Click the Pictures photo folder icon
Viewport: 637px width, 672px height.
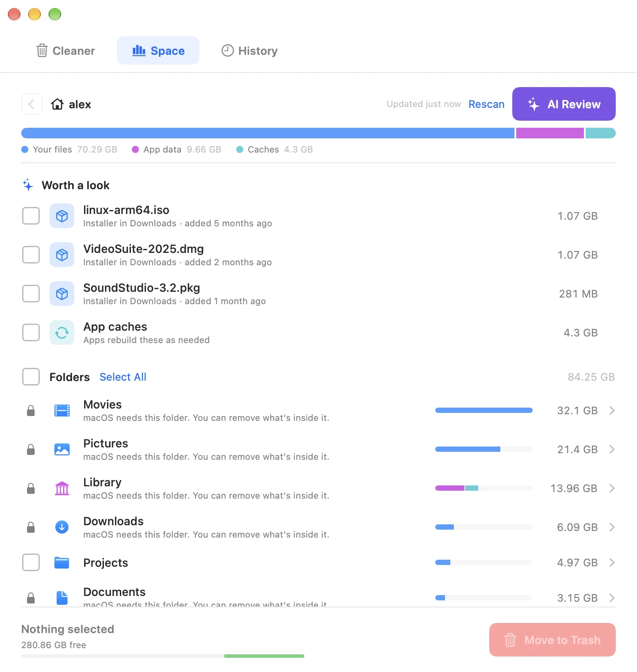click(62, 450)
